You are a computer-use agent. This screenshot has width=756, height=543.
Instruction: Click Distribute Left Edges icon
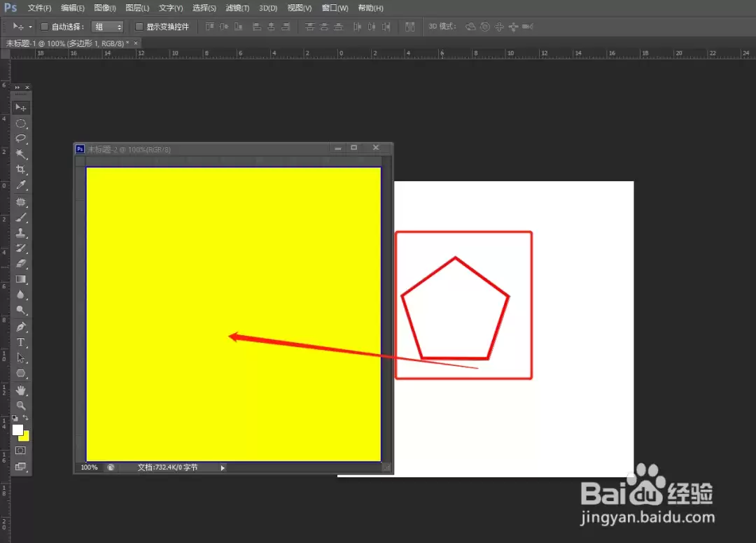(x=357, y=27)
